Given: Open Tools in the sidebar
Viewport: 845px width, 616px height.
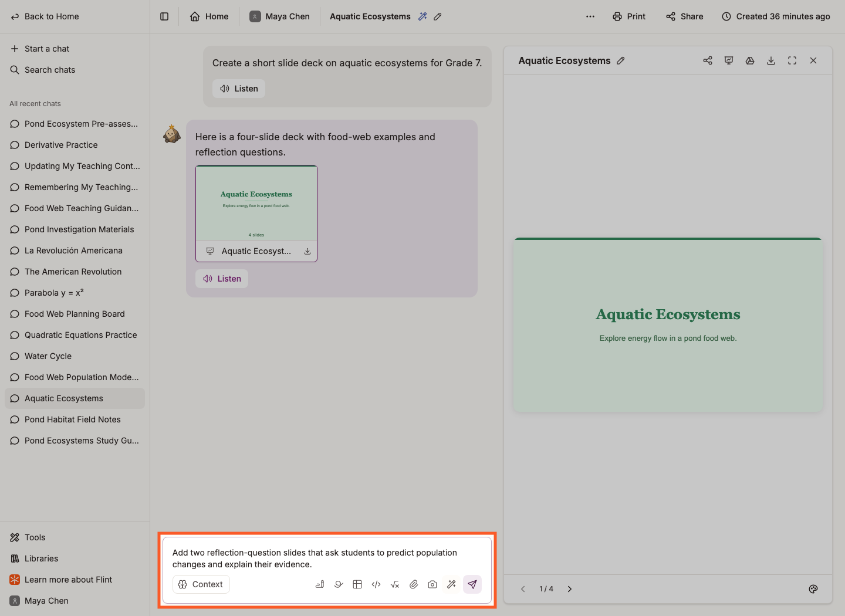Looking at the screenshot, I should (x=75, y=537).
